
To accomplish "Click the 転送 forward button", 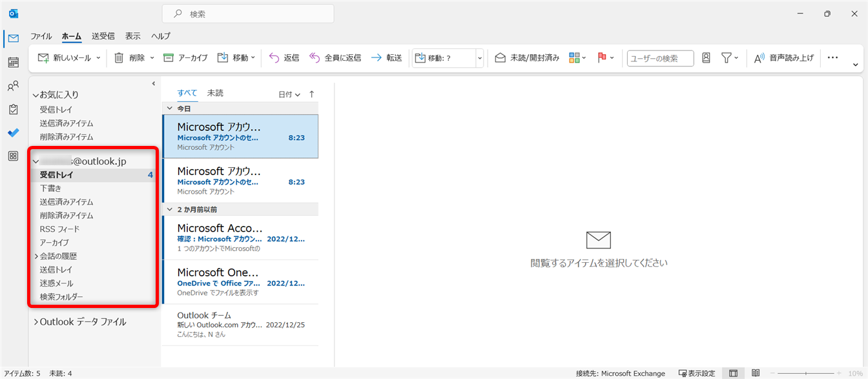I will (x=386, y=58).
